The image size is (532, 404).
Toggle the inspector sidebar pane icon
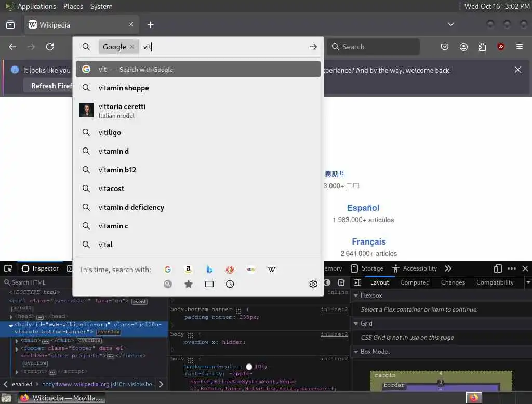[x=357, y=282]
